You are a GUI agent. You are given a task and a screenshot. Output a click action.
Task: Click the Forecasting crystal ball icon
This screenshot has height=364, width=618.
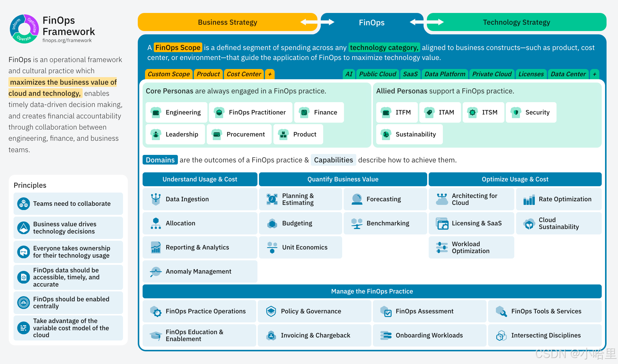(x=357, y=199)
